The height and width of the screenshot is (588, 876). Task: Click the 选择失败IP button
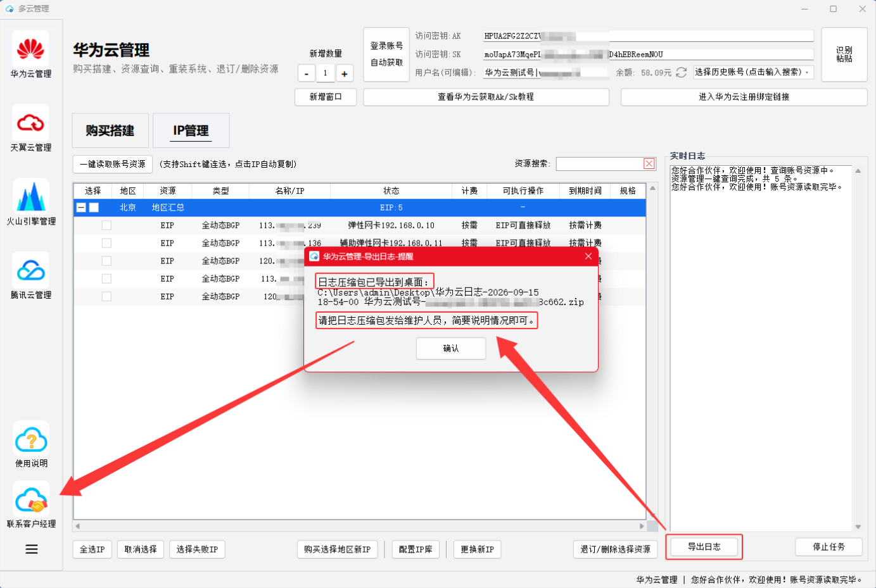coord(197,549)
